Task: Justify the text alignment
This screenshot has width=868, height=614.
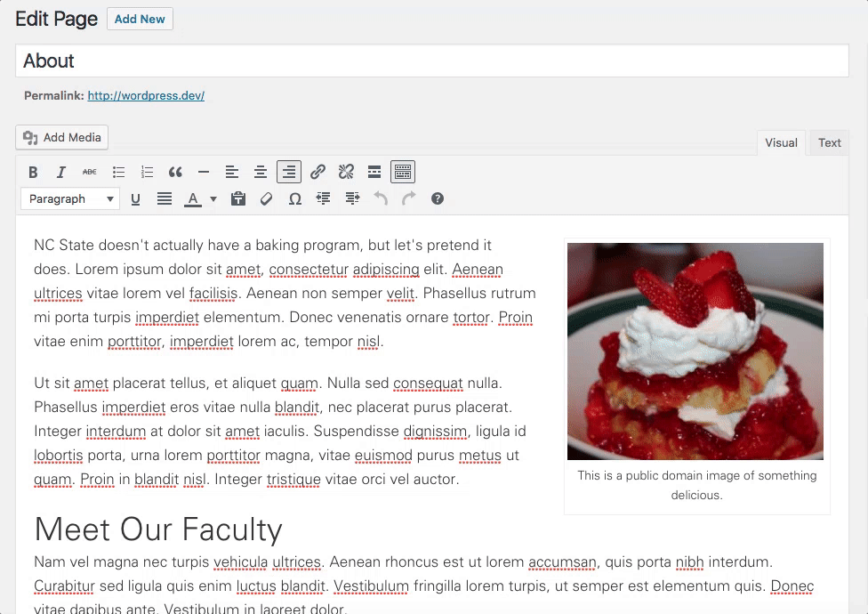Action: [165, 198]
